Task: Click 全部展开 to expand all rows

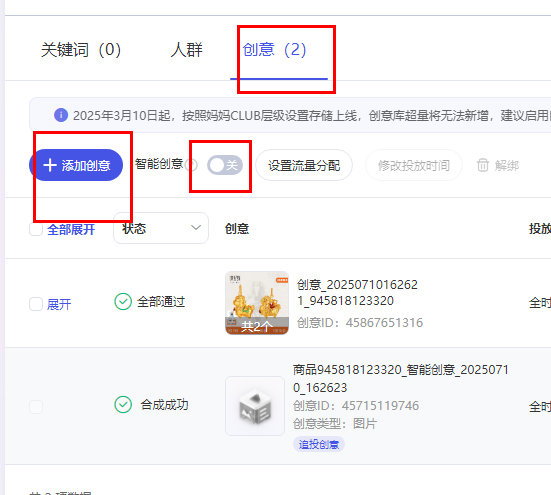Action: point(71,230)
